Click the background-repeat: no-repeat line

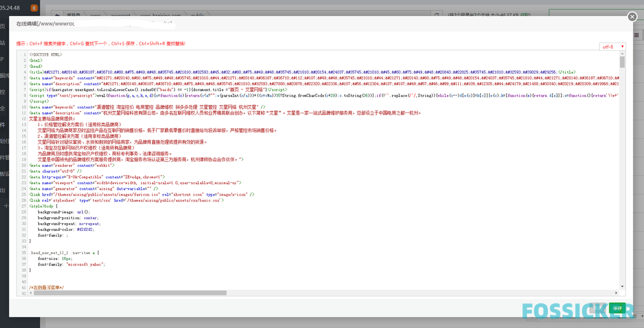[x=69, y=223]
